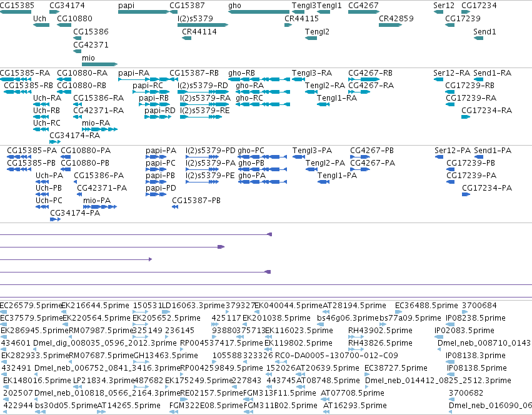532x415 pixels.
Task: Open the gho-RB transcript label
Action: click(241, 73)
